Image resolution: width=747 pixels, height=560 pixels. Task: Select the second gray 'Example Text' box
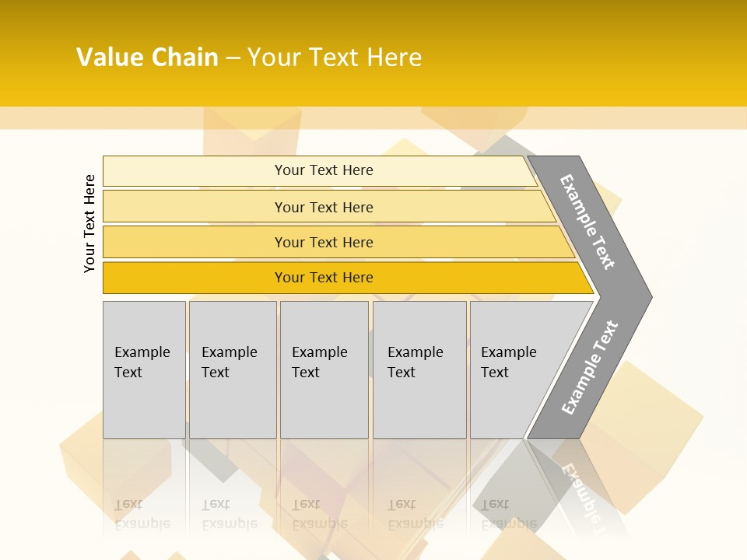click(232, 369)
